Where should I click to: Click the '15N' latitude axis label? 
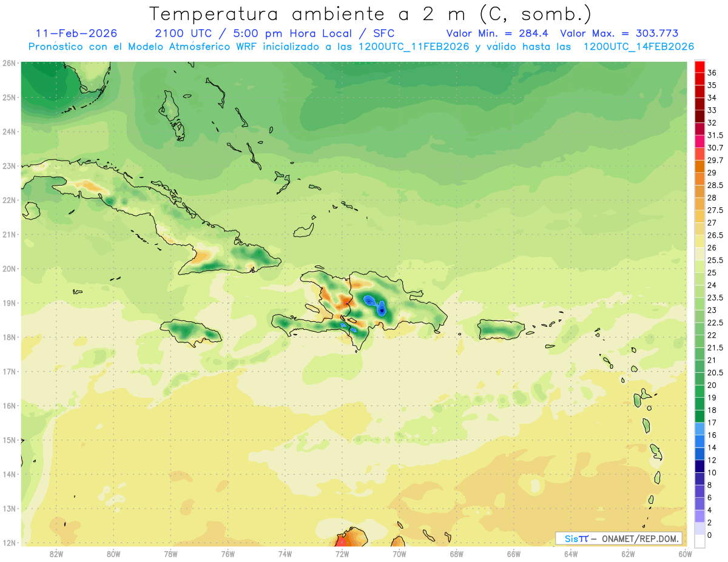[x=8, y=440]
